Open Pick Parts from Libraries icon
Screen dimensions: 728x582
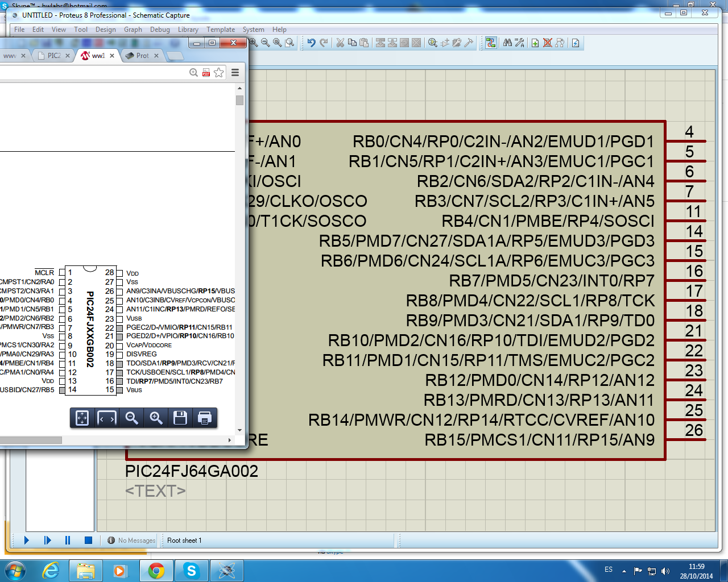[x=433, y=43]
